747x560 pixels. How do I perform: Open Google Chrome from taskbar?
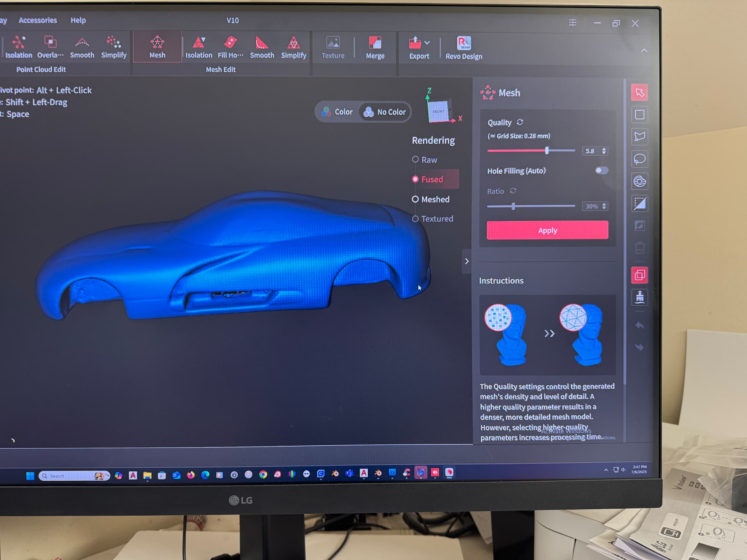point(263,474)
